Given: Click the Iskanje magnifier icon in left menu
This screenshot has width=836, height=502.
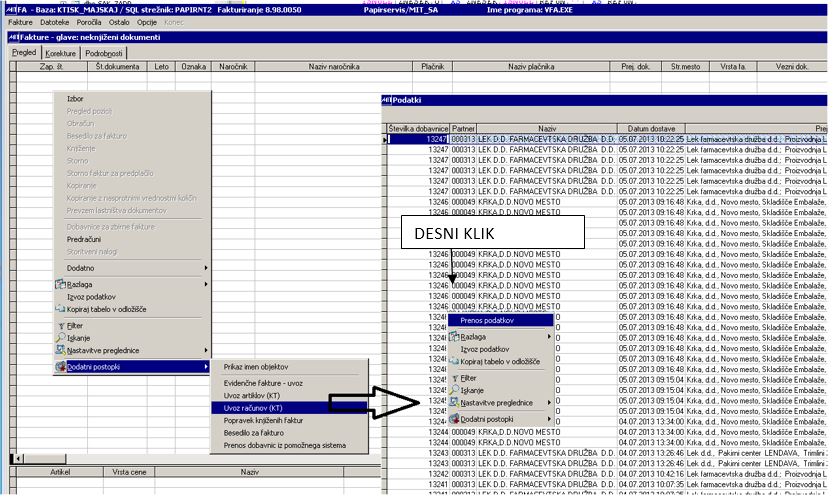Looking at the screenshot, I should pos(61,338).
